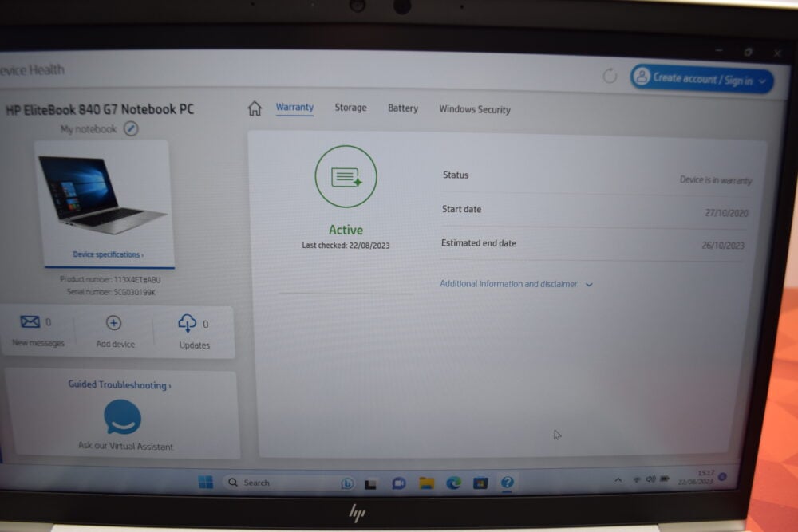Screen dimensions: 798x532
Task: Open the Warranty tab
Action: (x=294, y=108)
